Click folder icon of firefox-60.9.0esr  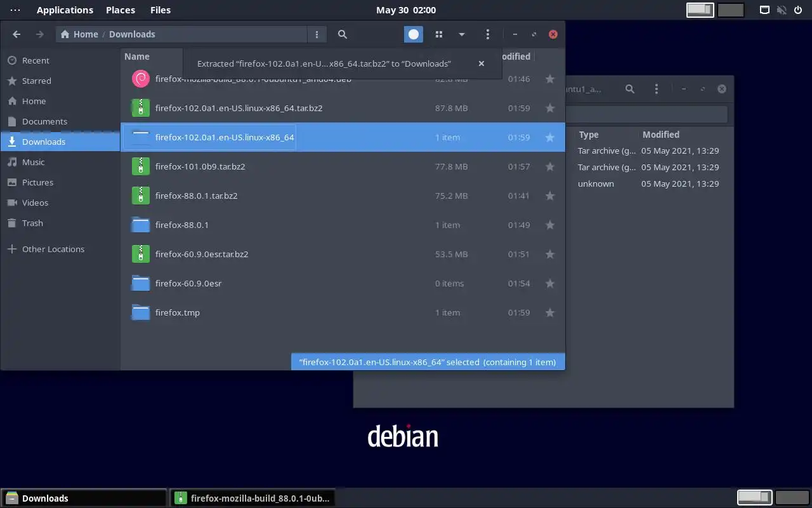tap(140, 283)
